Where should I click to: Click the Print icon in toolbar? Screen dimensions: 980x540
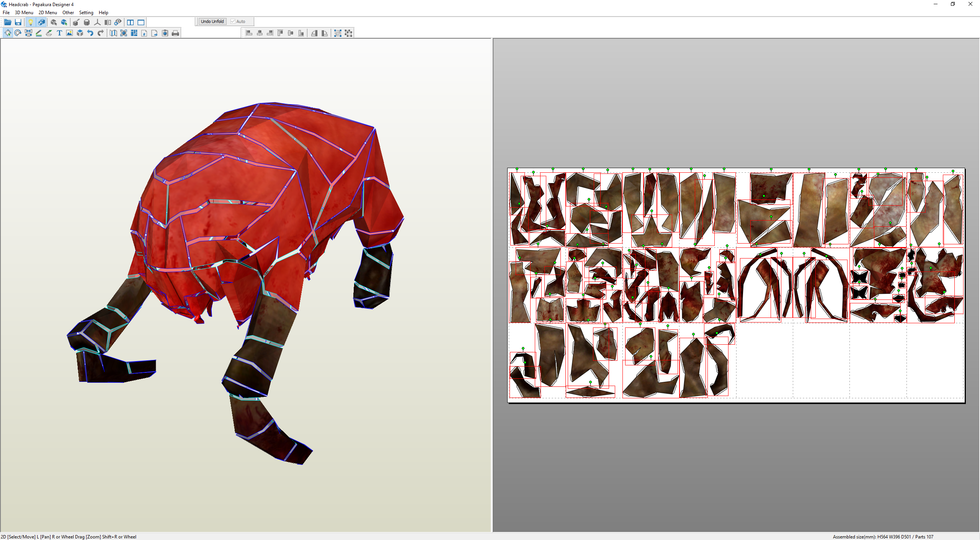(175, 33)
